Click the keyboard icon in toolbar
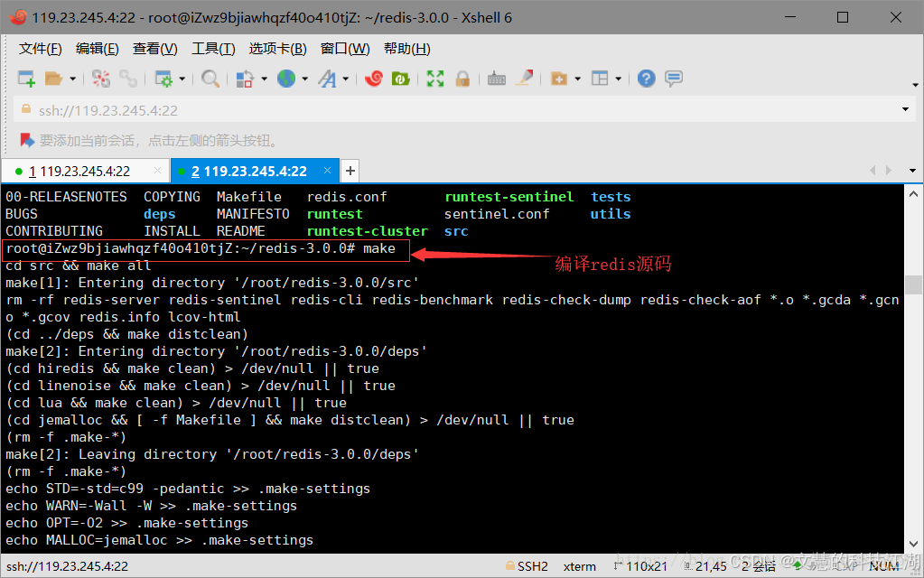This screenshot has width=924, height=578. tap(497, 79)
